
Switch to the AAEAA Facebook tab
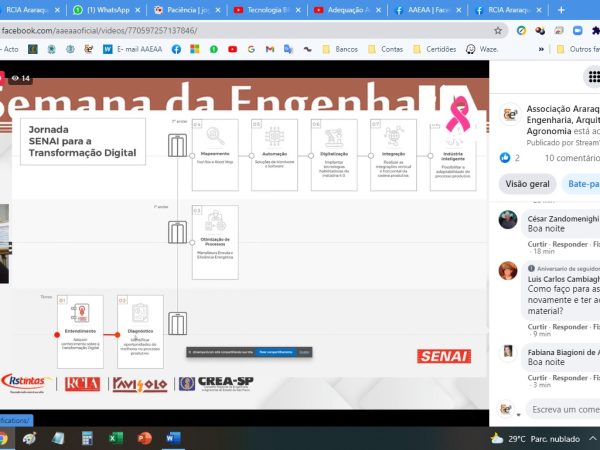click(x=428, y=10)
